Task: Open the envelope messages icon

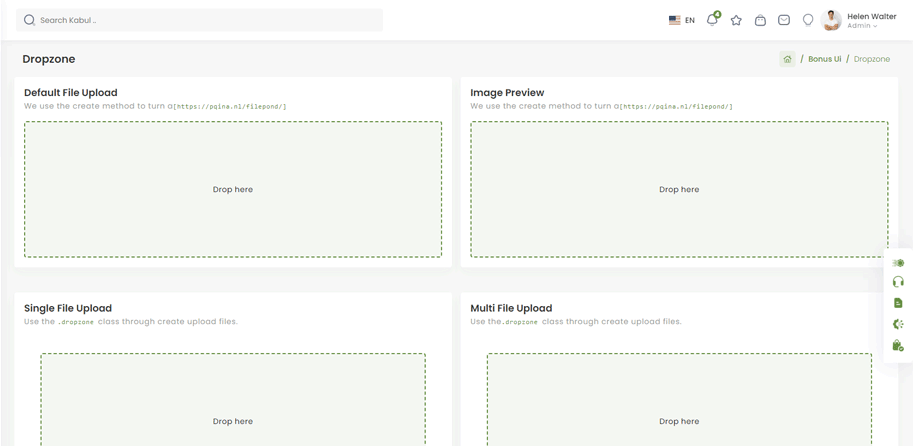Action: pos(784,20)
